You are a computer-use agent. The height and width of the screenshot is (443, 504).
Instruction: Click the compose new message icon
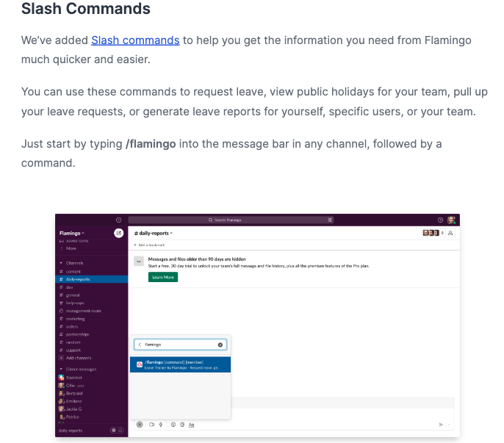(119, 233)
